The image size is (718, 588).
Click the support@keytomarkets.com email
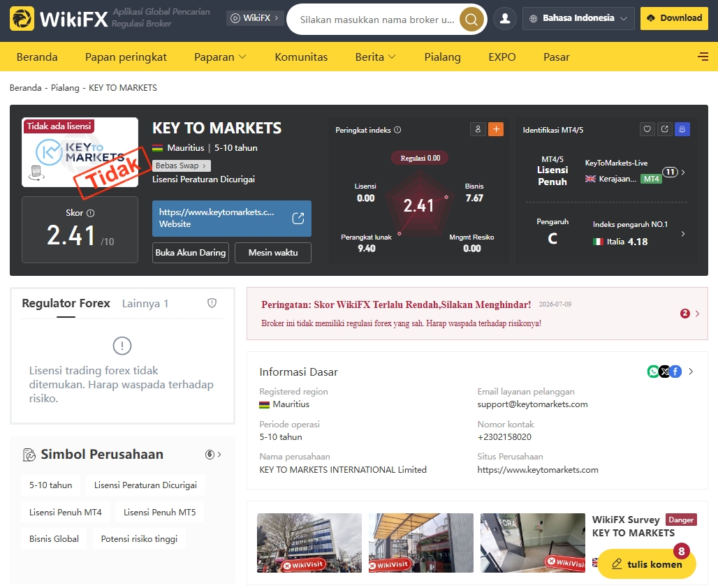[532, 404]
